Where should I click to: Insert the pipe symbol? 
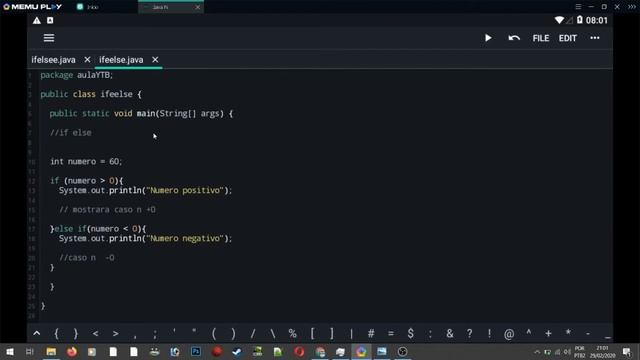click(x=351, y=333)
